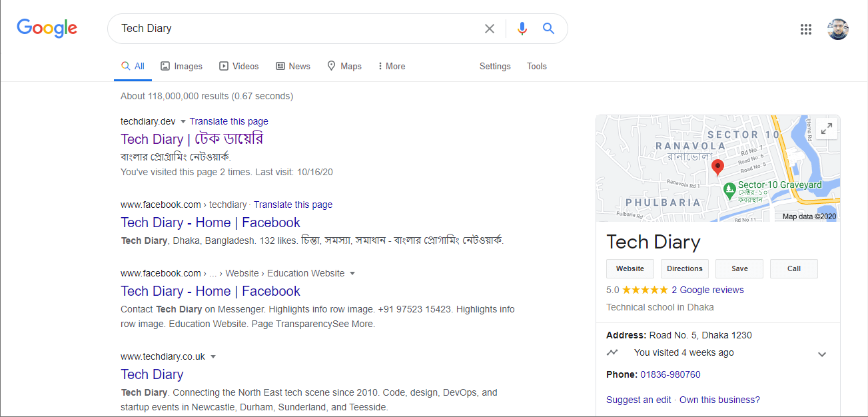868x417 pixels.
Task: Open the More search options menu
Action: click(x=392, y=66)
